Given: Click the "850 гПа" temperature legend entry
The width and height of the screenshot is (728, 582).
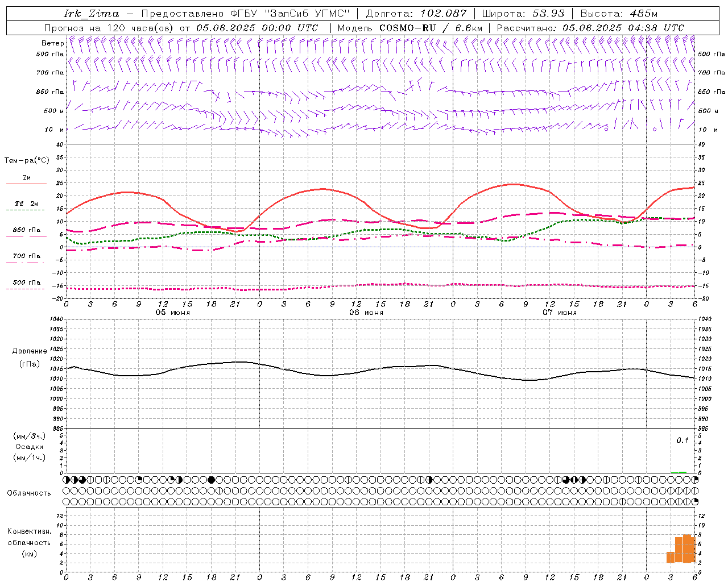Looking at the screenshot, I should click(27, 230).
